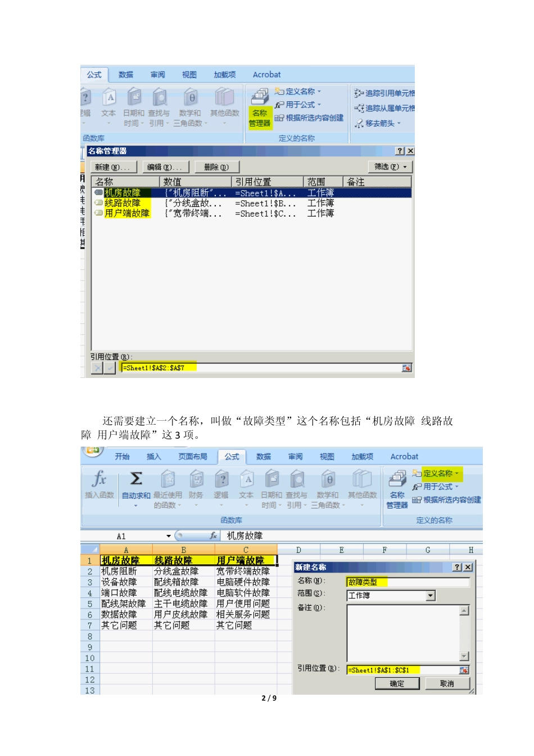Select cell 电脑硬件故障 in the worksheet
This screenshot has height=756, width=534.
click(x=246, y=582)
